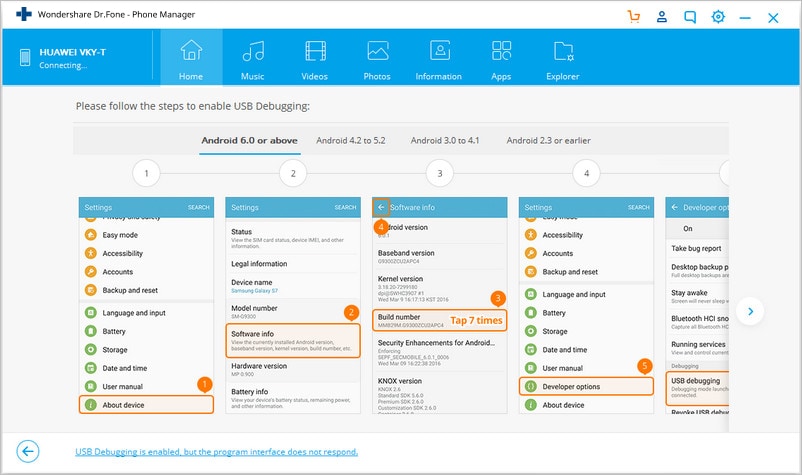Click step 1 circle marker
The width and height of the screenshot is (802, 475).
point(146,173)
